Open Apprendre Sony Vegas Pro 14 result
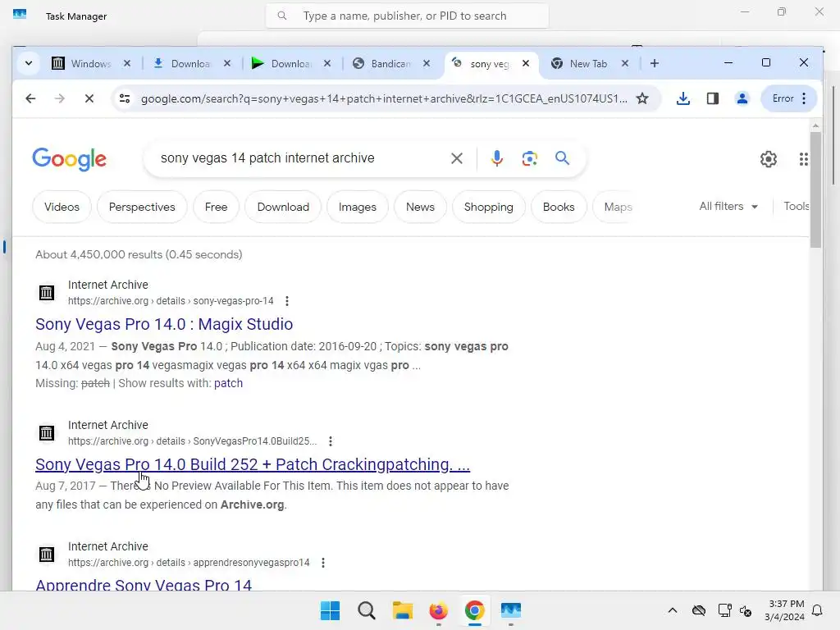This screenshot has height=630, width=840. coord(144,584)
